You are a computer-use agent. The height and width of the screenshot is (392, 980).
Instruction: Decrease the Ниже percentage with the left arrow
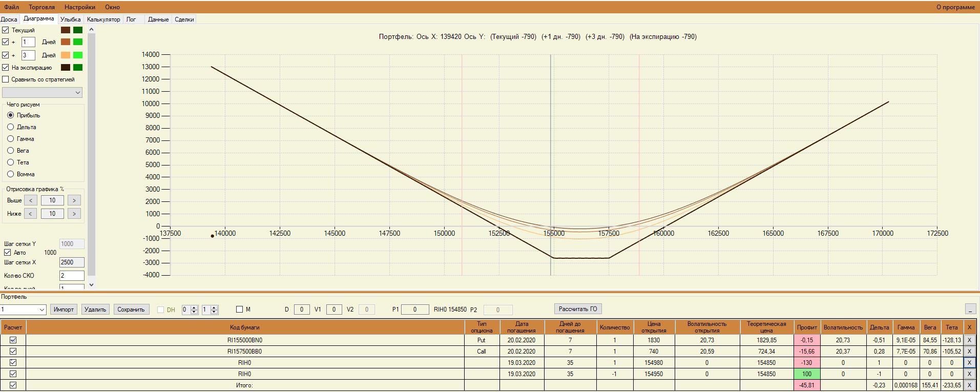click(x=30, y=214)
